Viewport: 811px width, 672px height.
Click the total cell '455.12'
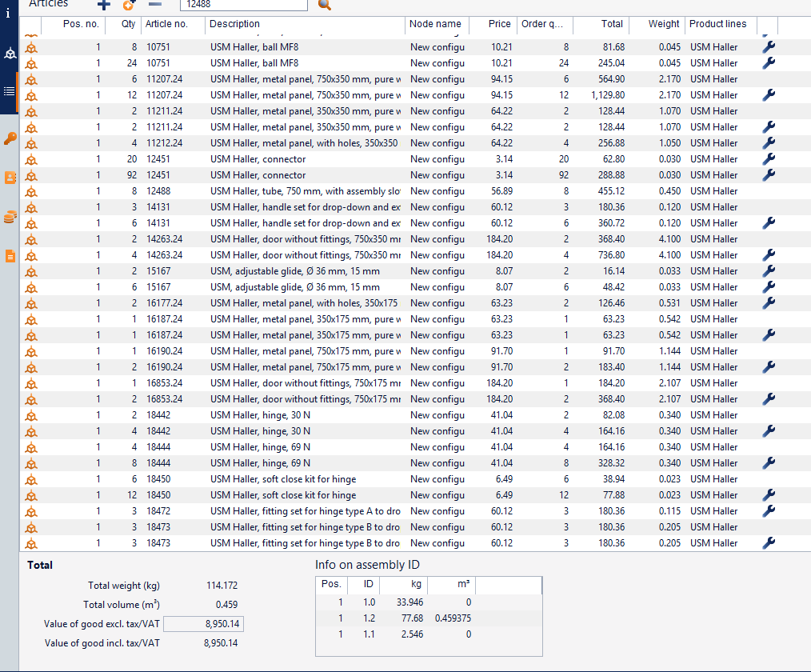click(x=611, y=191)
